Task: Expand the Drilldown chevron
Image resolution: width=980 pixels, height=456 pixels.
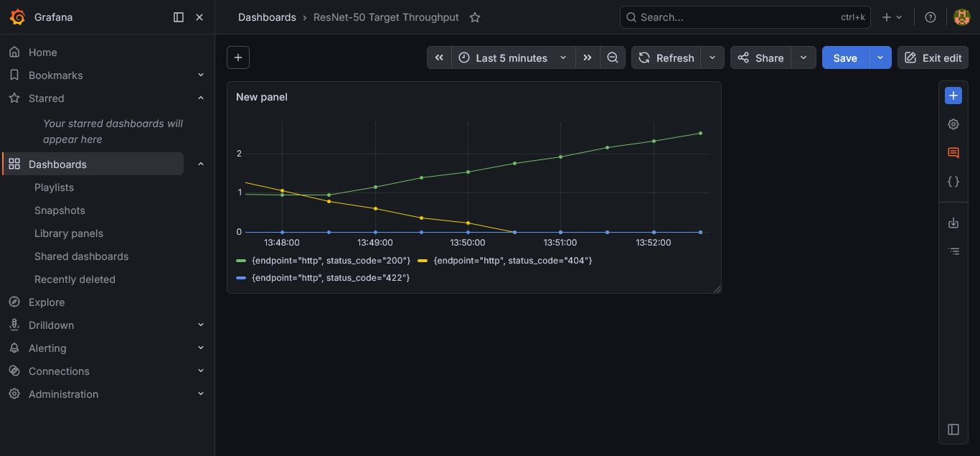Action: (x=201, y=325)
